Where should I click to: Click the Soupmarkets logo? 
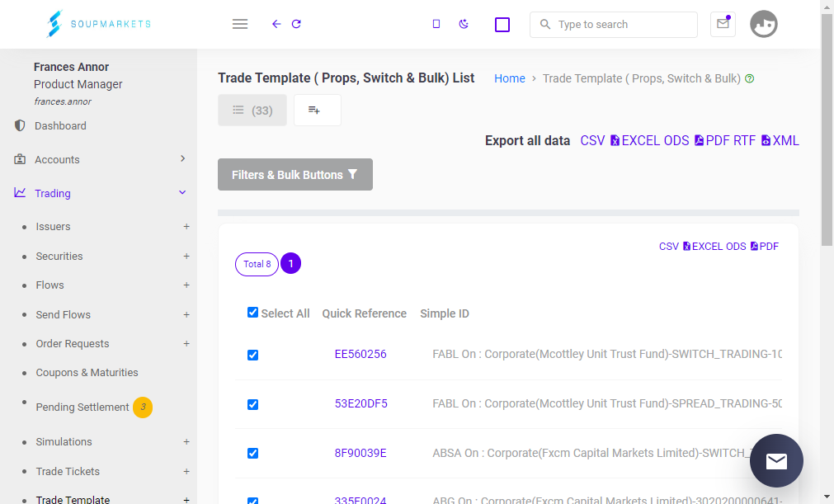pos(98,24)
